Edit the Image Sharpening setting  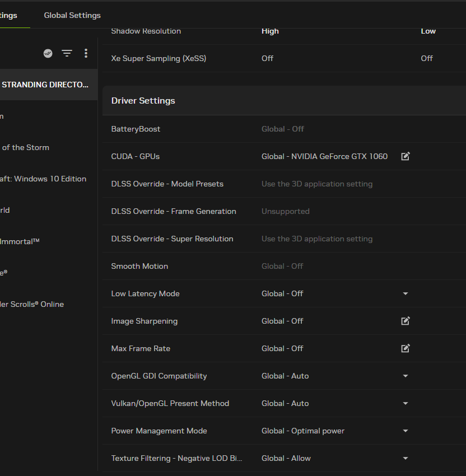coord(406,321)
